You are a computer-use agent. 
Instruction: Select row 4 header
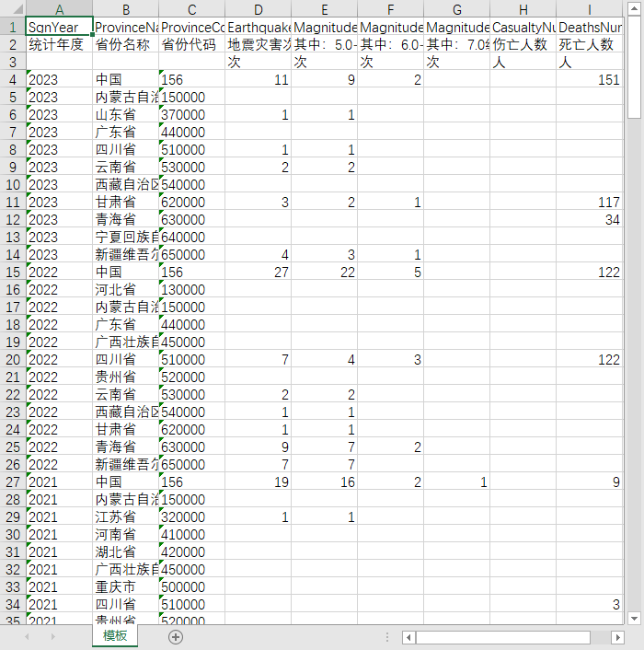coord(13,79)
